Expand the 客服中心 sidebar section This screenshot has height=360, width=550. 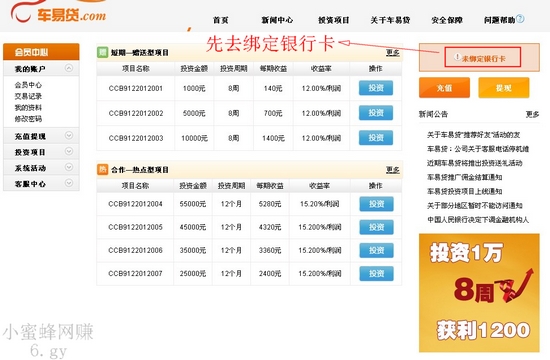69,183
